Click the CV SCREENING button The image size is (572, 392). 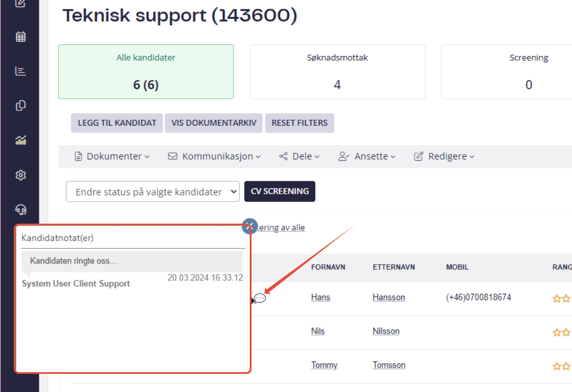279,191
